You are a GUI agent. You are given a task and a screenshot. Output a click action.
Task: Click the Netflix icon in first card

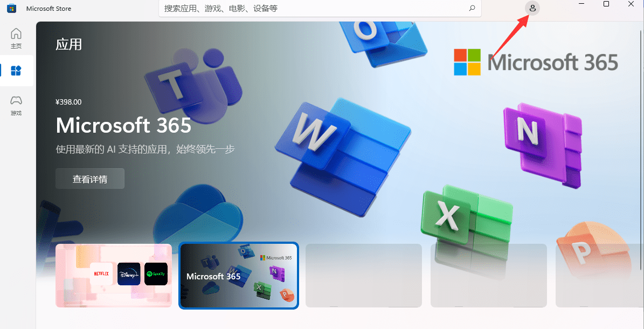pyautogui.click(x=101, y=274)
